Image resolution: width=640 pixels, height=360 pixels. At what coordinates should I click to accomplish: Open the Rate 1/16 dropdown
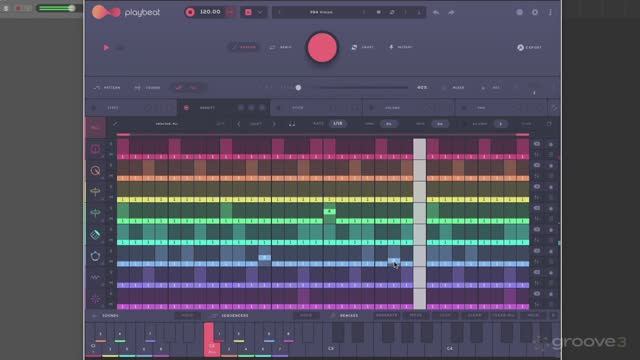point(338,124)
